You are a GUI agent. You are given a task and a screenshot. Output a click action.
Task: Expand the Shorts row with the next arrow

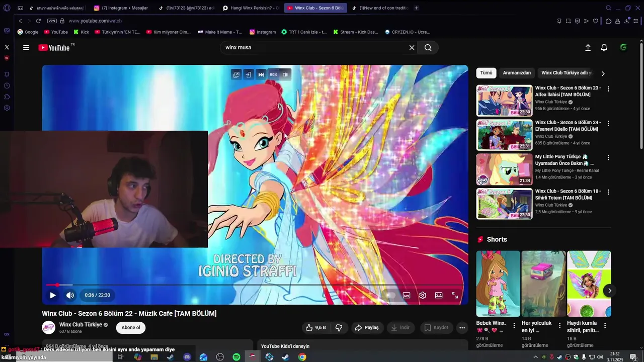609,291
